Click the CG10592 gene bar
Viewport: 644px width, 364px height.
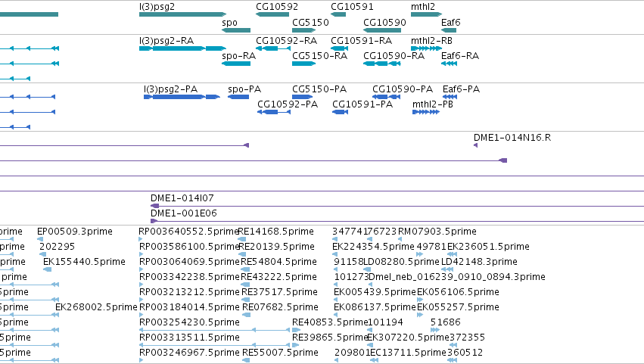(x=272, y=14)
